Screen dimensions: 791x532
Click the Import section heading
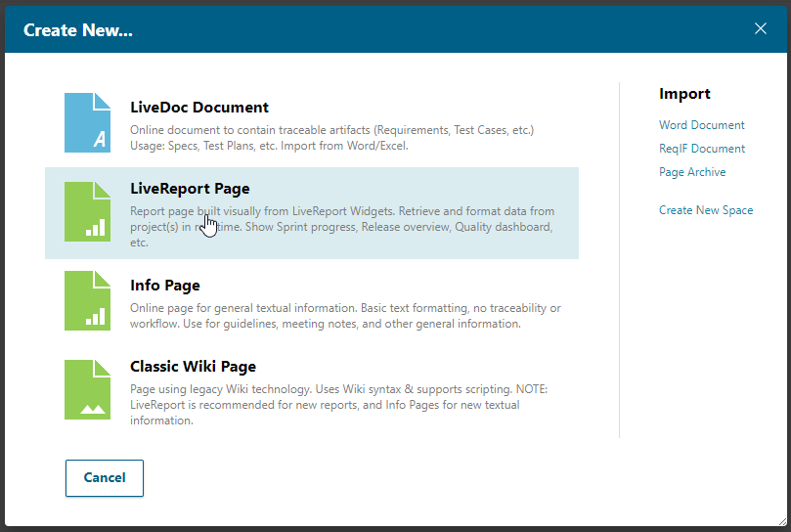[x=684, y=94]
